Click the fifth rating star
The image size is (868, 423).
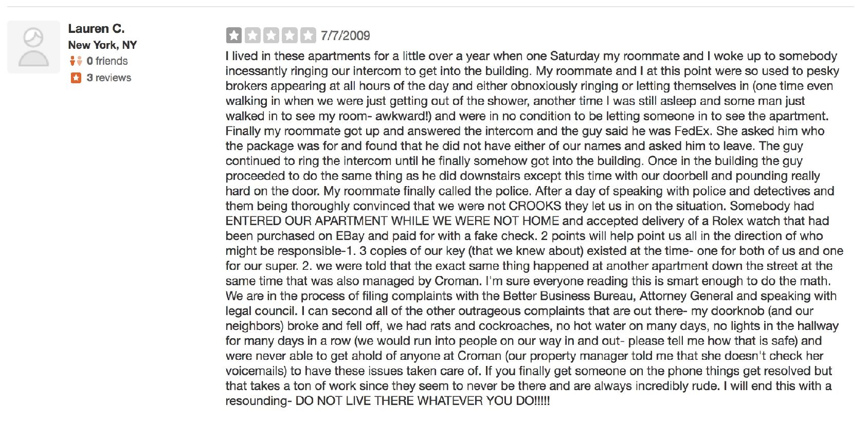coord(308,35)
